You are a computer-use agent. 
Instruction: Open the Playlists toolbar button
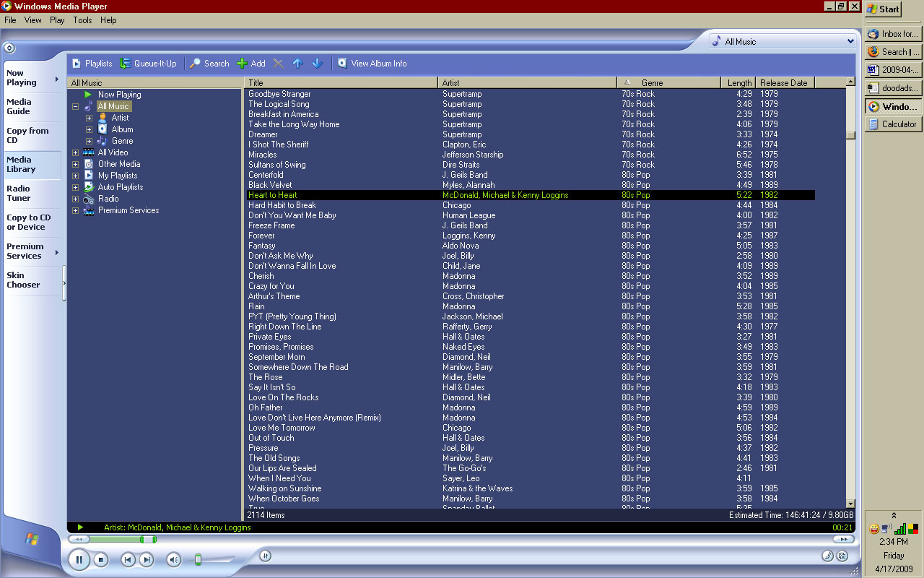[x=92, y=64]
